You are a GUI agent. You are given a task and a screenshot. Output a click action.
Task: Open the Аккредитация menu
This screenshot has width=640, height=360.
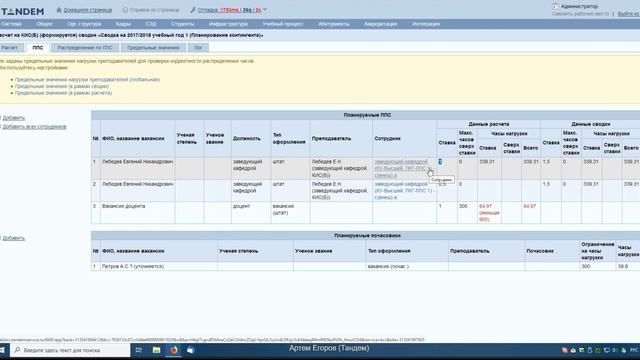click(x=380, y=24)
